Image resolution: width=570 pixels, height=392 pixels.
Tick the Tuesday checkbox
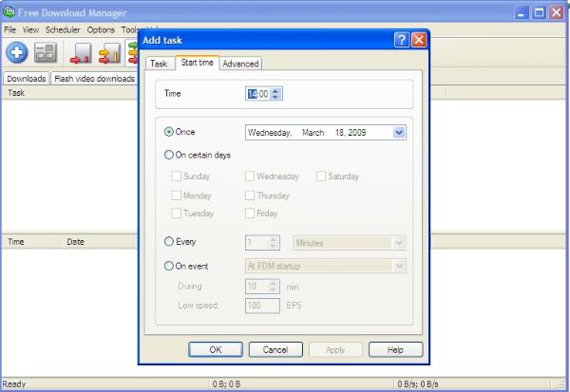pos(177,214)
